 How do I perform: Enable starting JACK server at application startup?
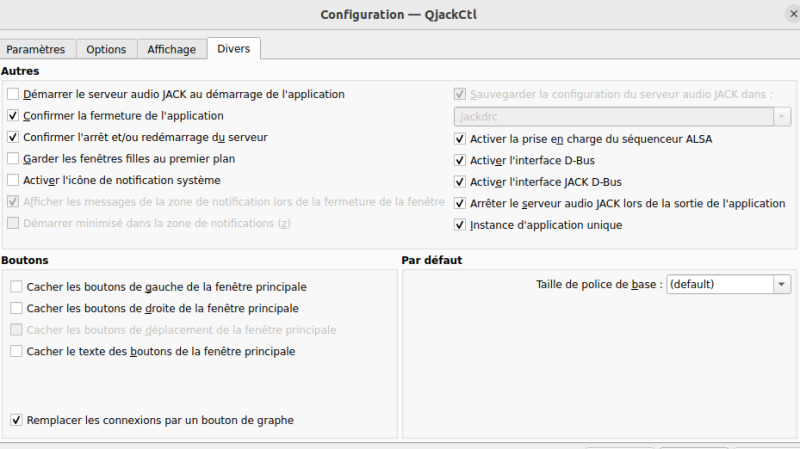pyautogui.click(x=14, y=94)
